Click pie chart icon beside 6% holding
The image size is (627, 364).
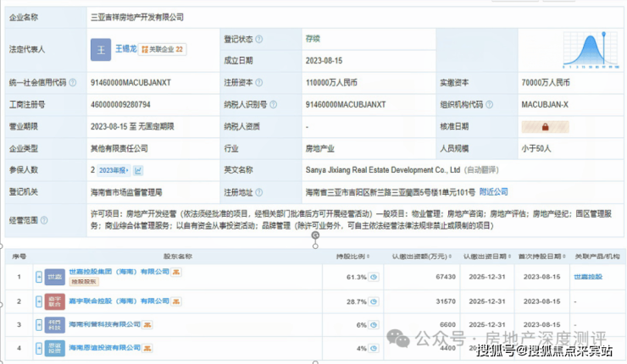pyautogui.click(x=374, y=325)
